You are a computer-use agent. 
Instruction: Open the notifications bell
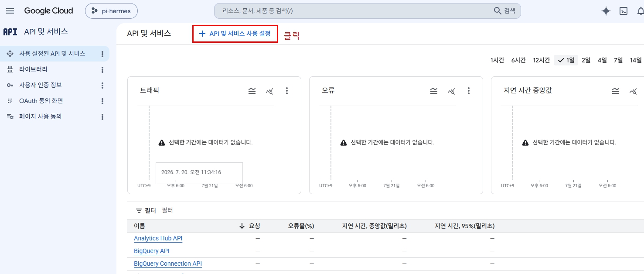(x=641, y=11)
